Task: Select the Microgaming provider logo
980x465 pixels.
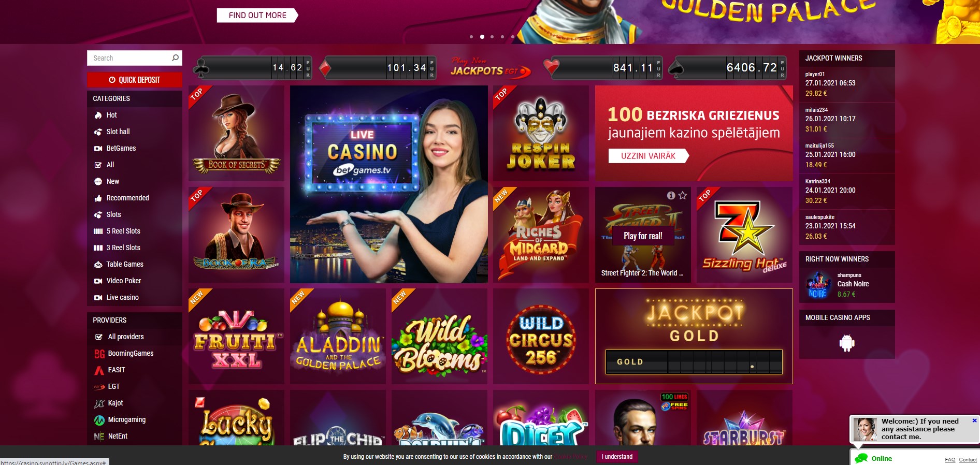Action: 99,420
